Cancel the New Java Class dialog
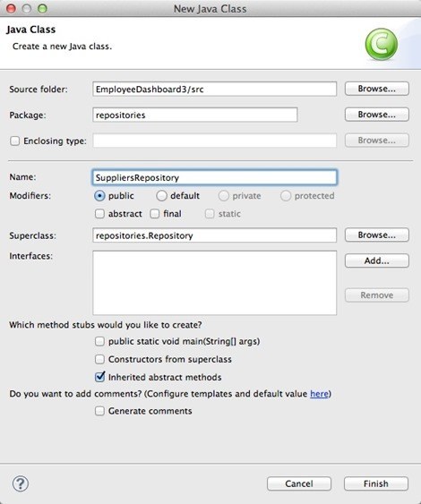This screenshot has height=504, width=421. (299, 483)
